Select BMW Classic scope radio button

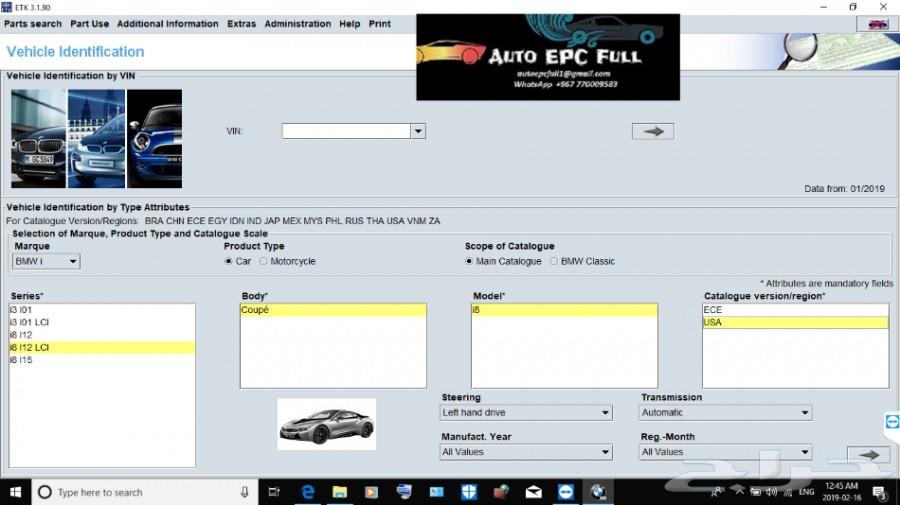coord(554,261)
